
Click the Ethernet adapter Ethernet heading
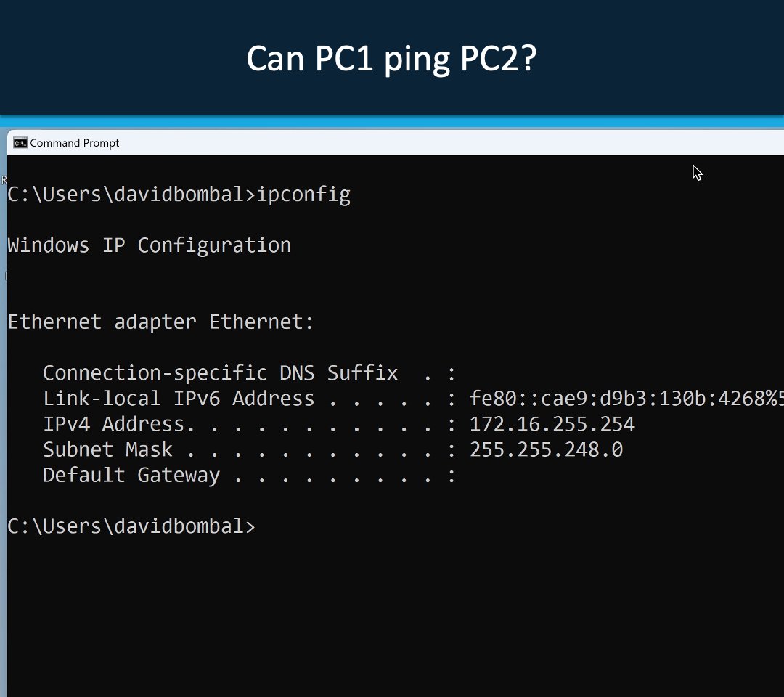coord(161,322)
